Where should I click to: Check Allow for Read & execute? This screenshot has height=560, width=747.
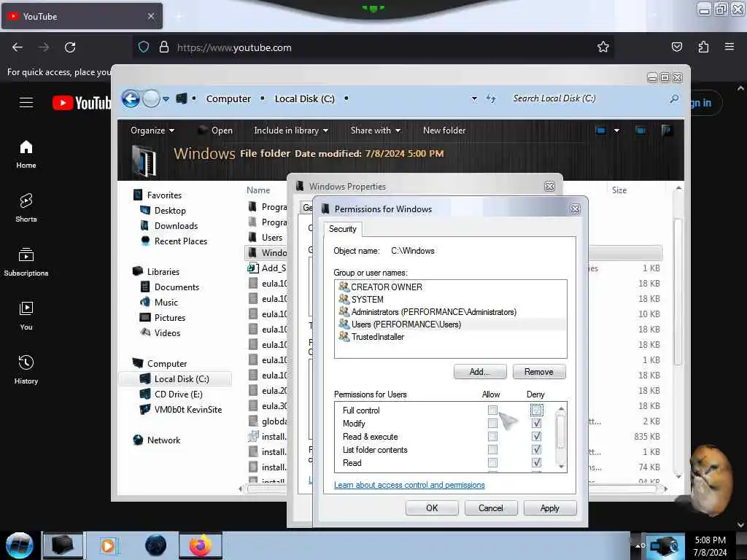tap(492, 436)
